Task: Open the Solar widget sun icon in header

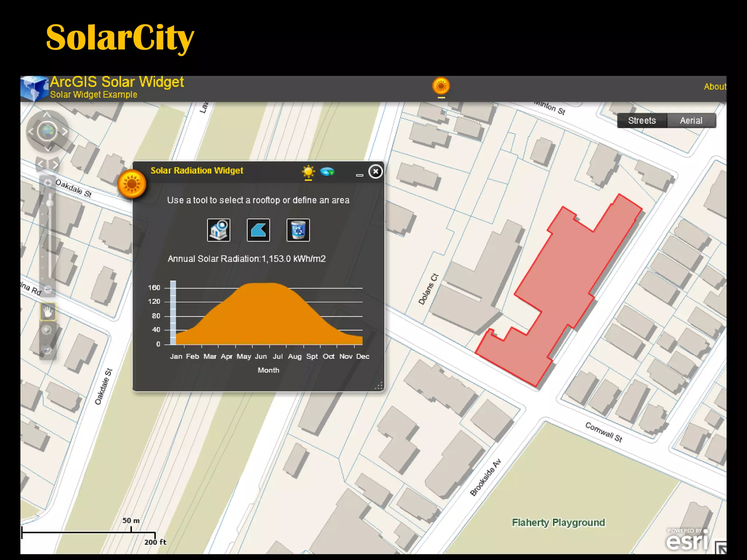Action: tap(441, 86)
